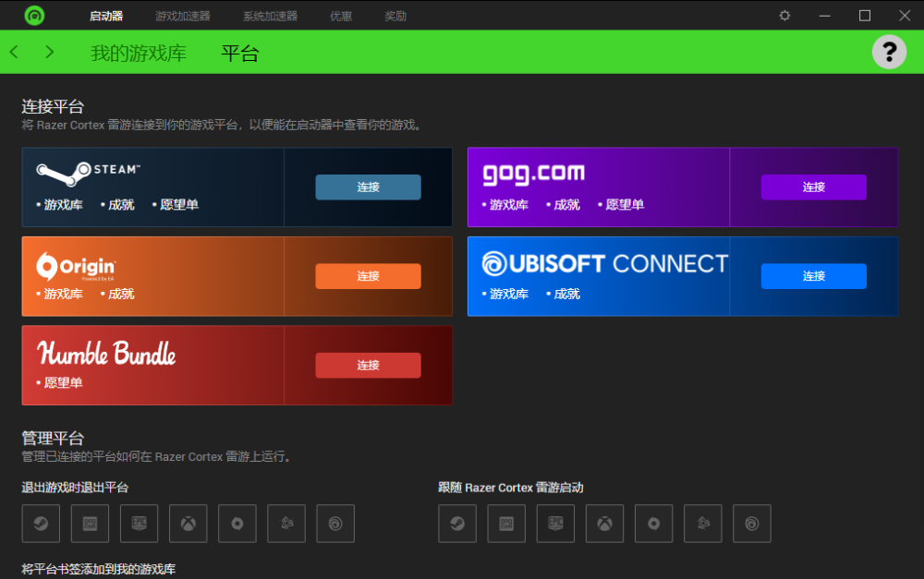Click 成就 on the Ubisoft Connect card
The height and width of the screenshot is (579, 924).
pos(567,294)
